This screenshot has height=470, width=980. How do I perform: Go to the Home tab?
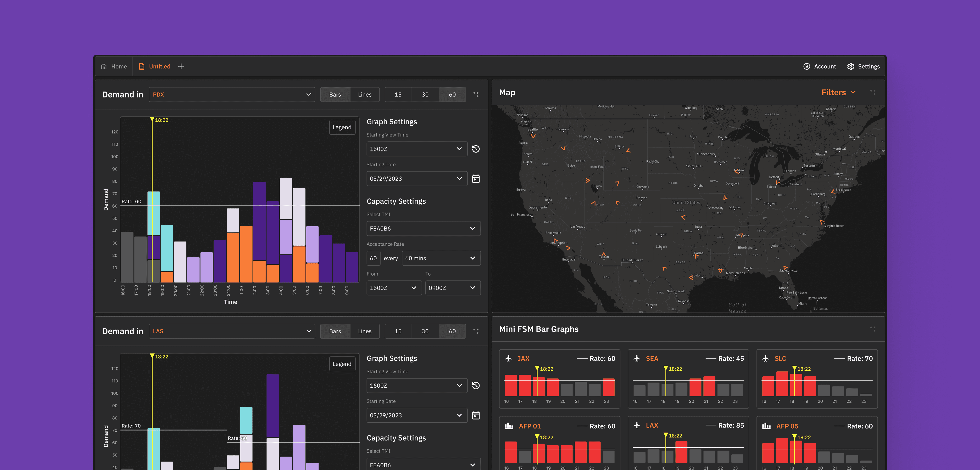114,66
